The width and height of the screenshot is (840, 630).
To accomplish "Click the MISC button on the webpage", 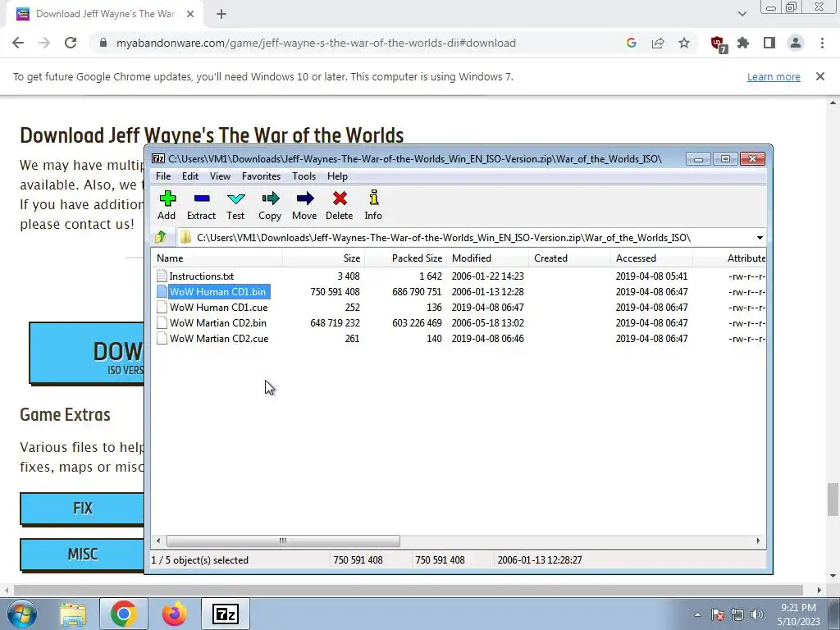I will coord(82,554).
